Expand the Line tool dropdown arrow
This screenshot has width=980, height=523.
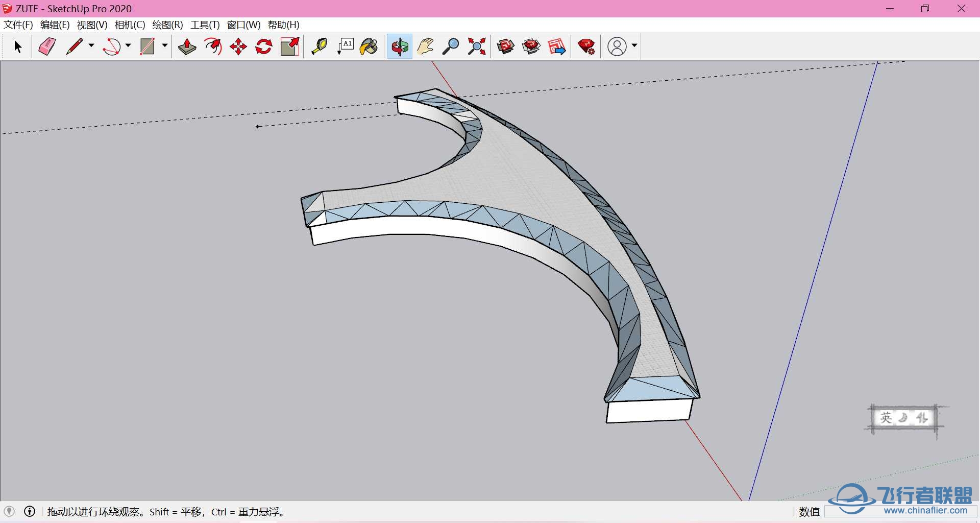91,45
